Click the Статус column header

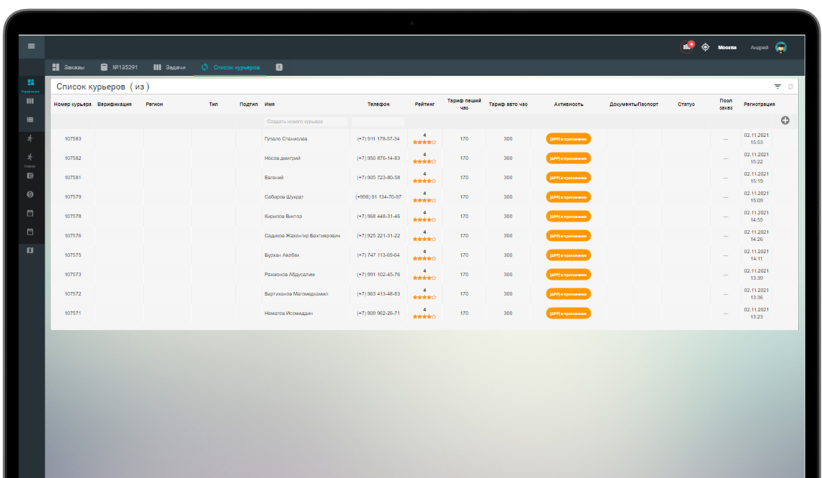[686, 104]
